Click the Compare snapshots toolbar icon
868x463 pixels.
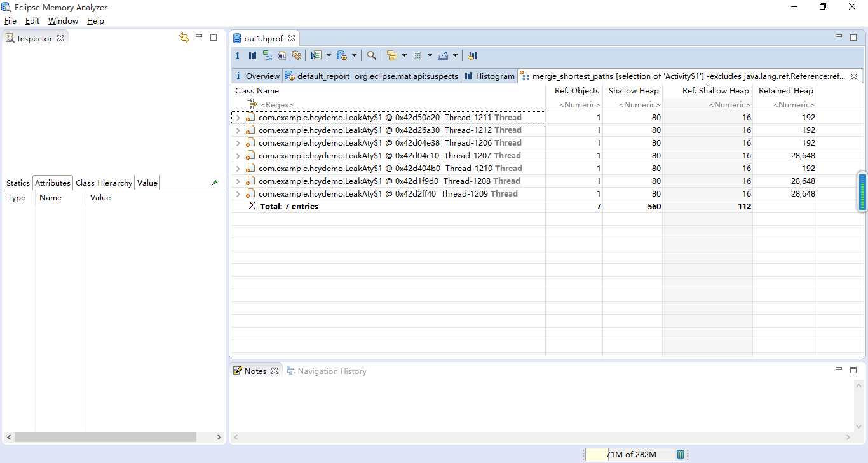coord(472,55)
